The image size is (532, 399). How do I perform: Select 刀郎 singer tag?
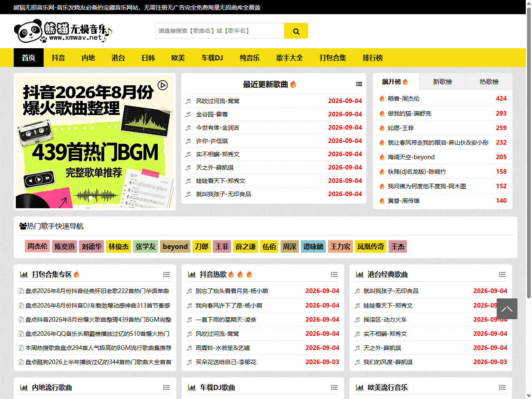(x=202, y=246)
